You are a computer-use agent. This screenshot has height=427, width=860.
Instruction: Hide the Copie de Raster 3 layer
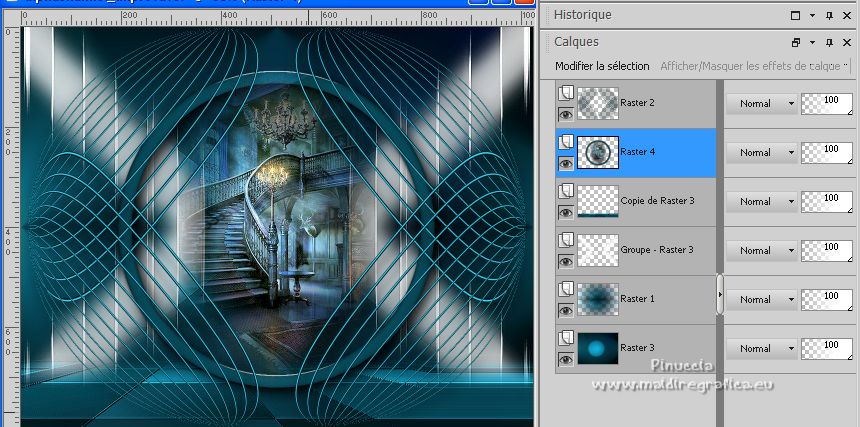point(566,212)
